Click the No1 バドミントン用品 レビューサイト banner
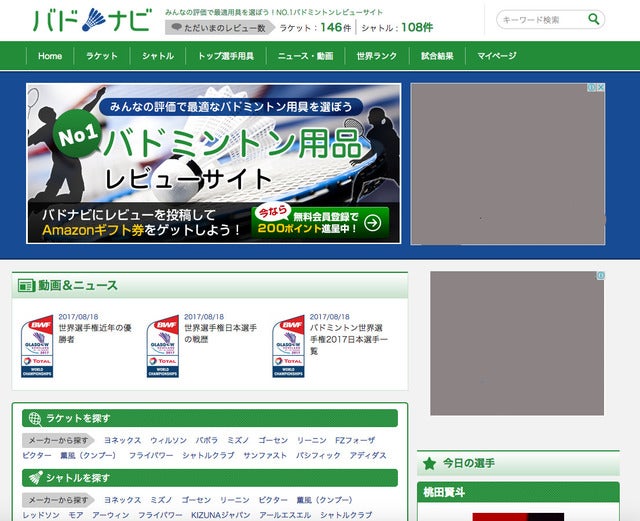Screen dimensions: 640x521 click(213, 163)
